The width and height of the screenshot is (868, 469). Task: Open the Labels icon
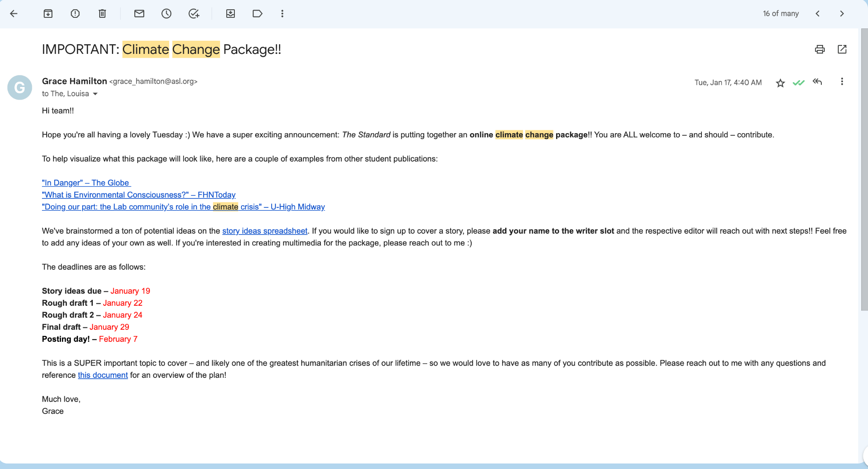point(257,14)
